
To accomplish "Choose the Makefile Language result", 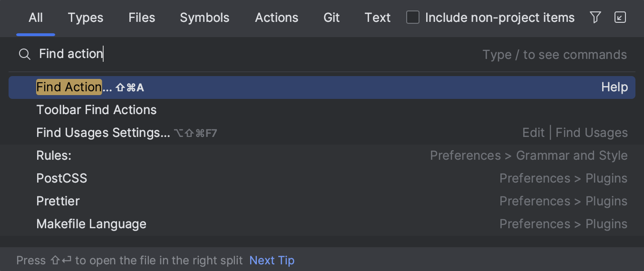I will 91,224.
